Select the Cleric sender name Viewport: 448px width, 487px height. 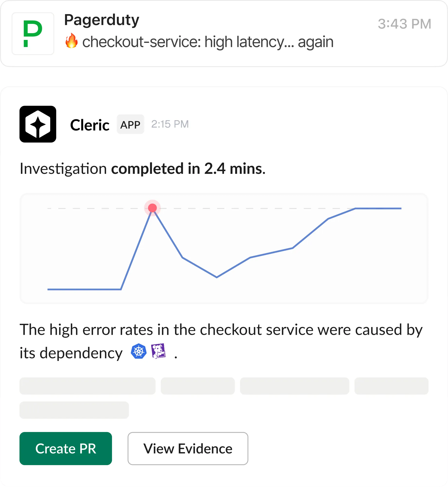(90, 125)
